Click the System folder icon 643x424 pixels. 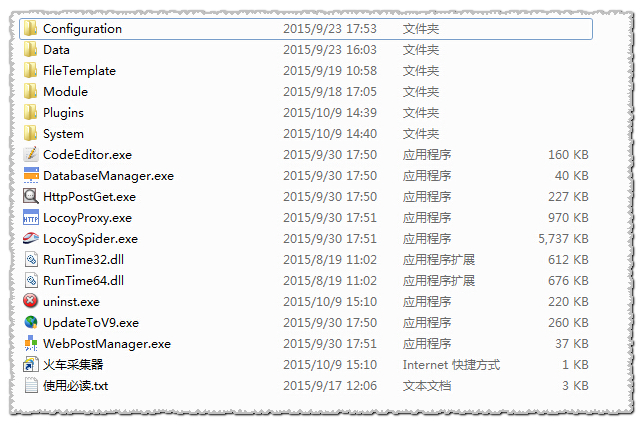(31, 133)
